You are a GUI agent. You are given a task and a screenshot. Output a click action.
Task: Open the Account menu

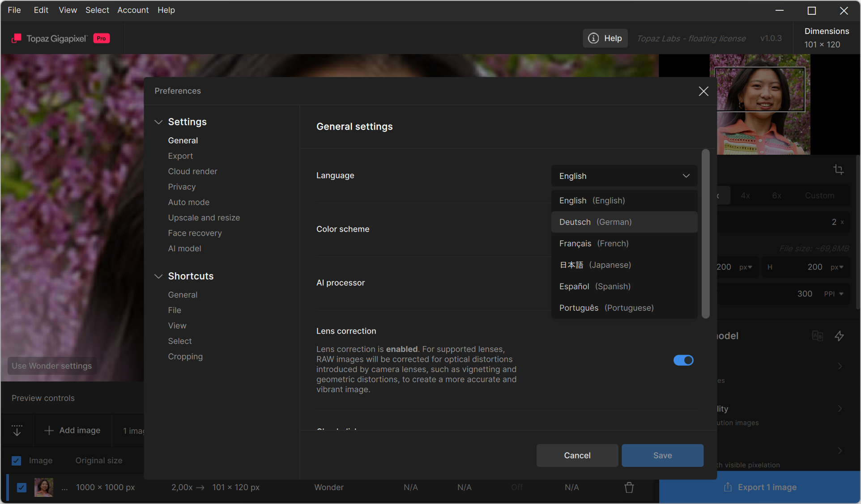tap(132, 10)
